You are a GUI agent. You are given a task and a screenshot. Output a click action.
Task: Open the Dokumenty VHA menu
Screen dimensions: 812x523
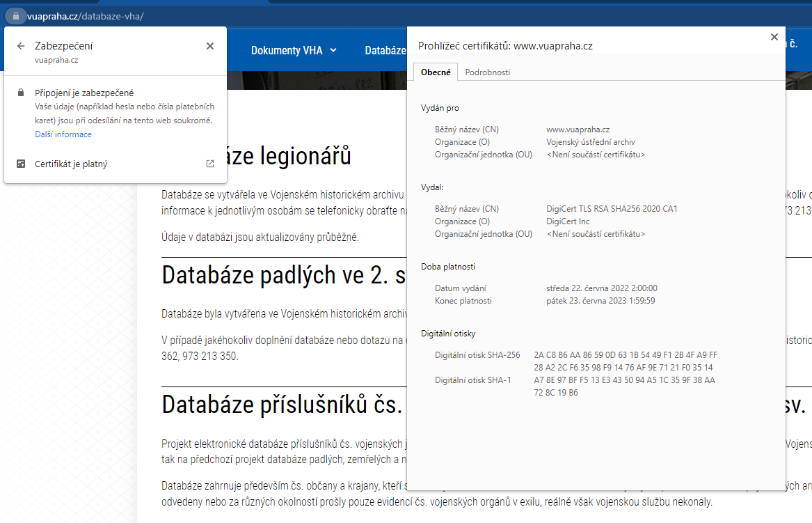(x=287, y=50)
